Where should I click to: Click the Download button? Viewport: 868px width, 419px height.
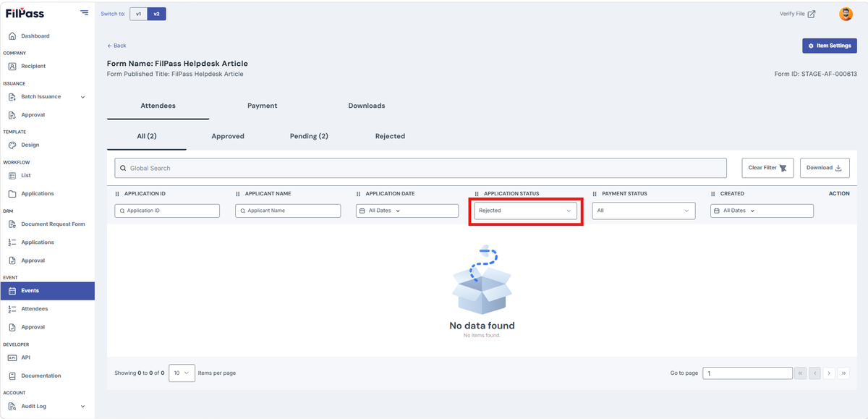point(825,168)
